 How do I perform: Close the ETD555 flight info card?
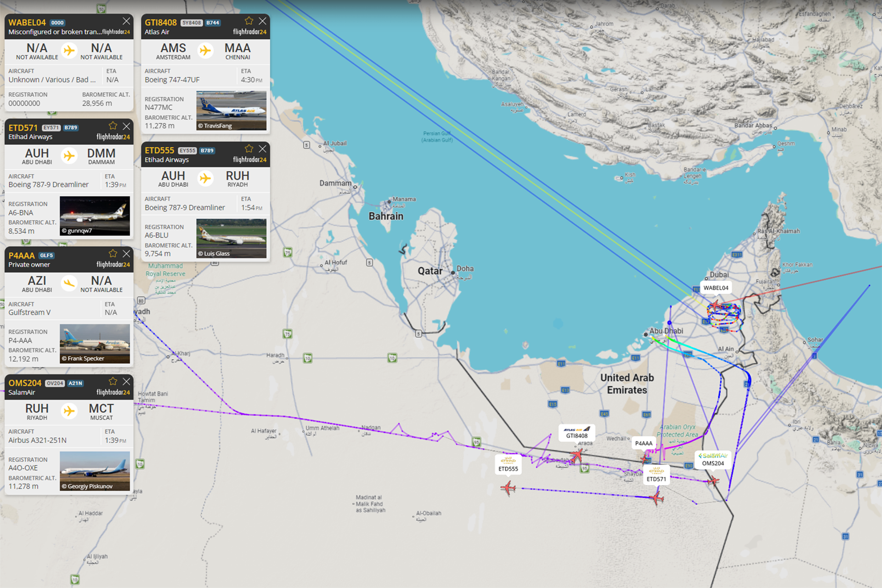click(262, 149)
